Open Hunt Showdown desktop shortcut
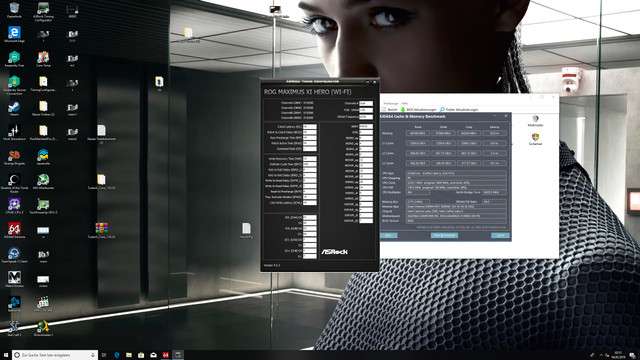640x360 pixels. [14, 133]
